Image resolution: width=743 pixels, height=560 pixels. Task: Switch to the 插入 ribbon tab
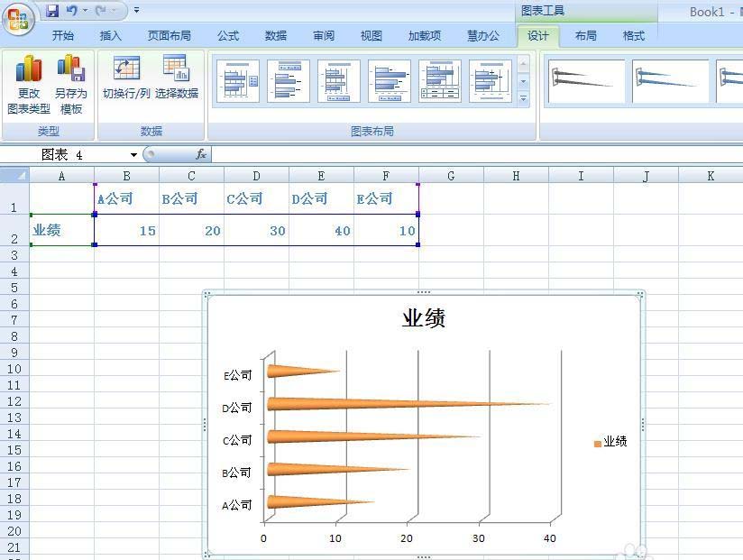pyautogui.click(x=110, y=36)
